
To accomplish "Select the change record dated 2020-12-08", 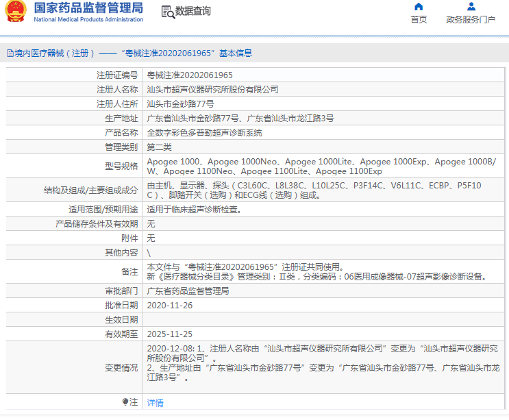I will tap(323, 363).
